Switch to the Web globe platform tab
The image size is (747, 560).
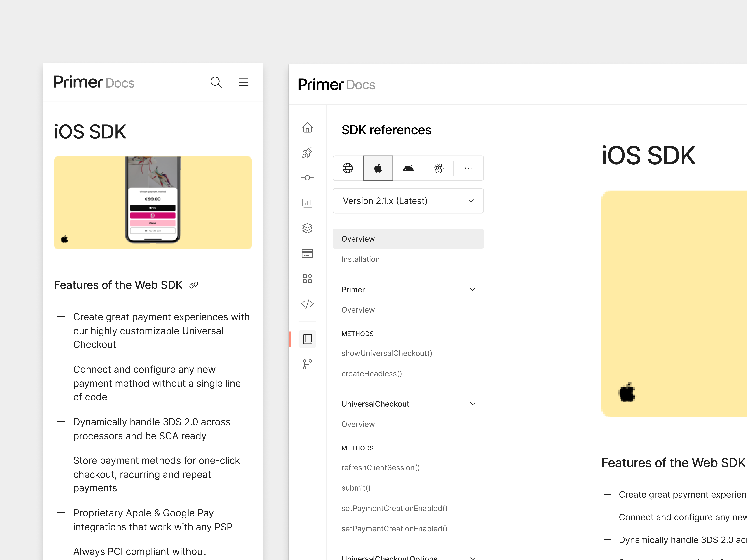pyautogui.click(x=348, y=168)
